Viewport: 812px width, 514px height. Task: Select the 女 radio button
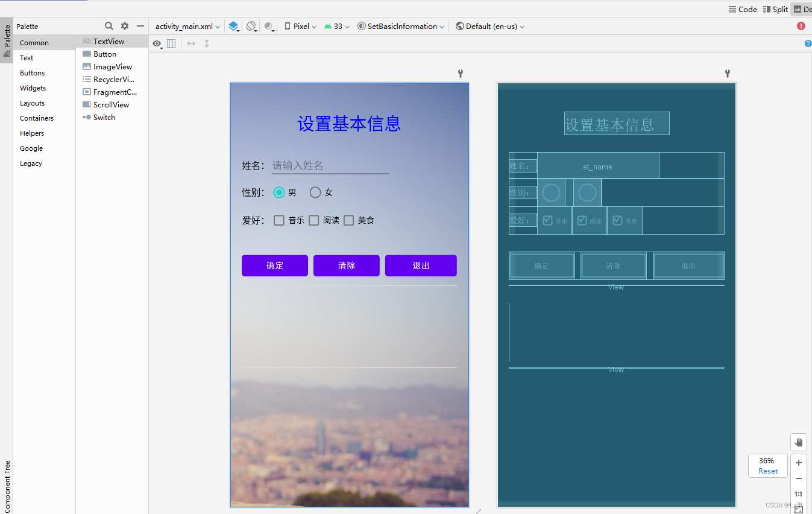[x=315, y=192]
